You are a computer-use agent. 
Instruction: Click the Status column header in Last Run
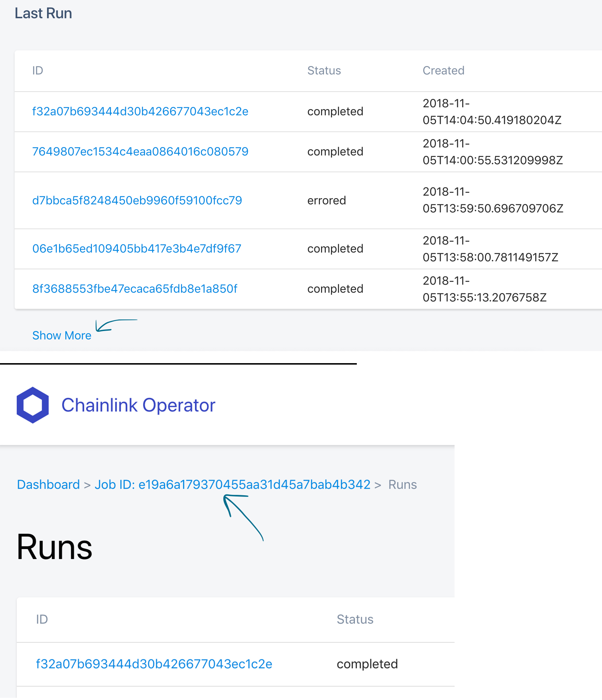pyautogui.click(x=324, y=70)
